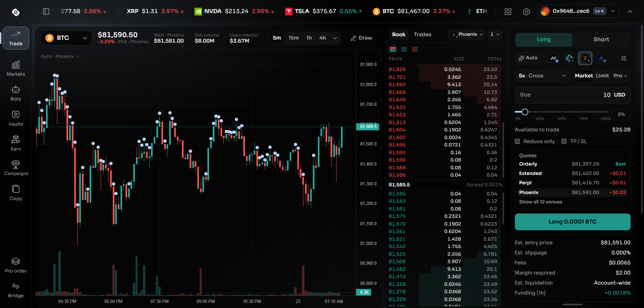Open the Draw tool on the chart
Image resolution: width=644 pixels, height=308 pixels.
click(361, 38)
